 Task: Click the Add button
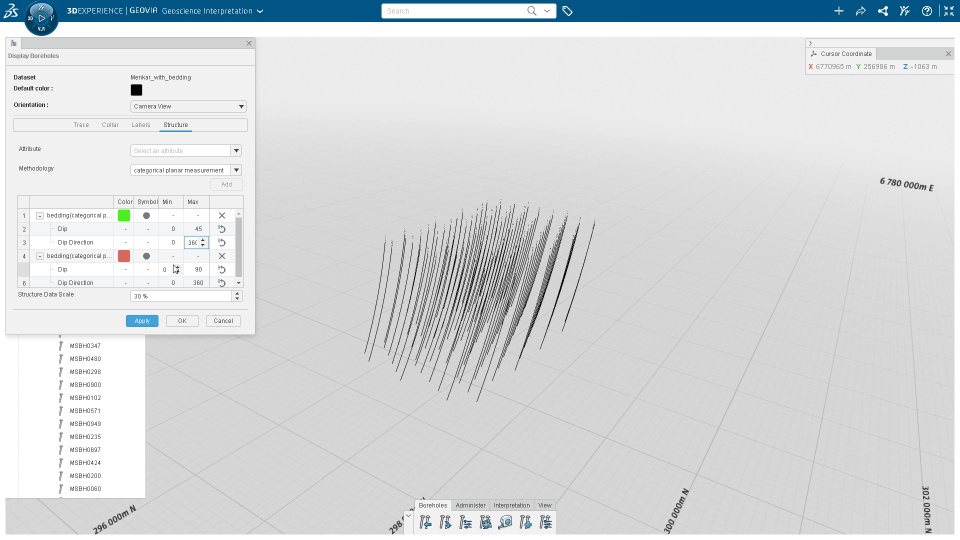pos(227,184)
